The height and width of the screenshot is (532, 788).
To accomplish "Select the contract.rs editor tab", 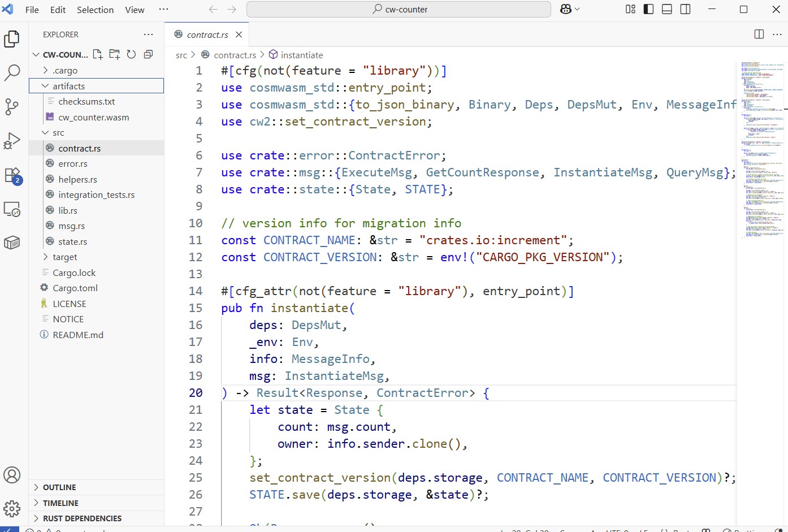I will pyautogui.click(x=207, y=34).
